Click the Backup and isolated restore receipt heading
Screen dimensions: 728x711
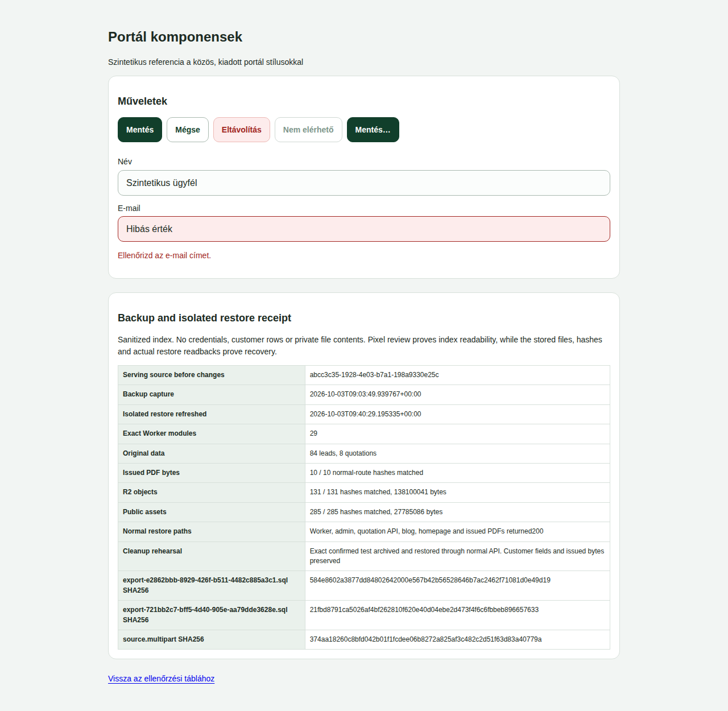click(204, 318)
